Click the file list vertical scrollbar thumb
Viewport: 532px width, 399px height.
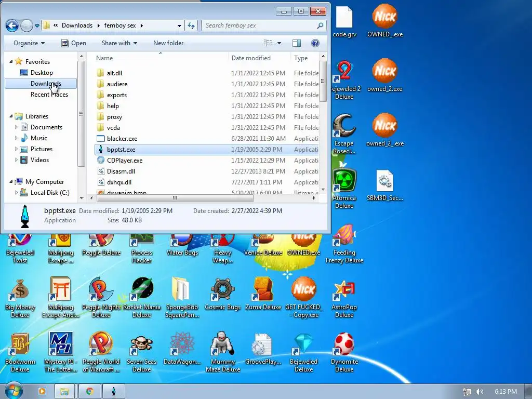point(323,81)
